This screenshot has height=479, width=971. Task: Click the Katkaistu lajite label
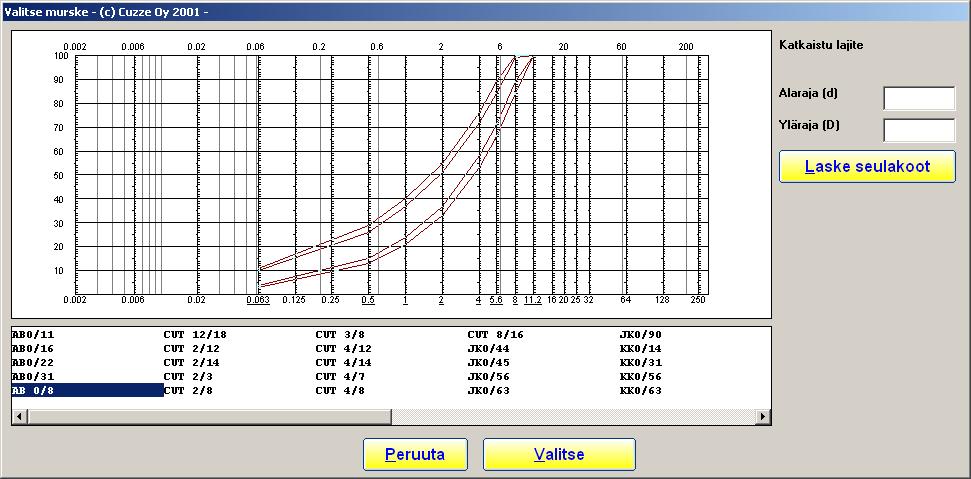pyautogui.click(x=821, y=45)
